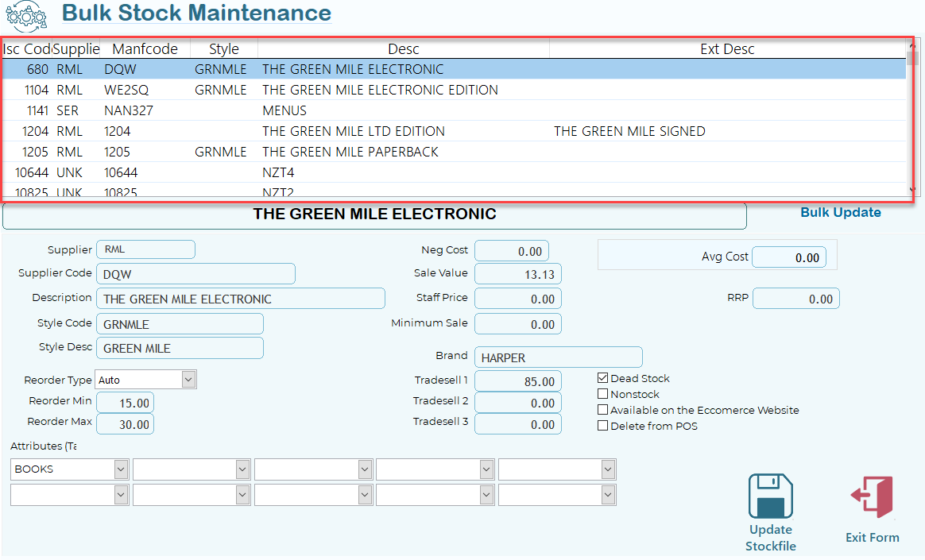Click the stock list scrollbar down arrow
The image size is (925, 560).
pos(911,189)
